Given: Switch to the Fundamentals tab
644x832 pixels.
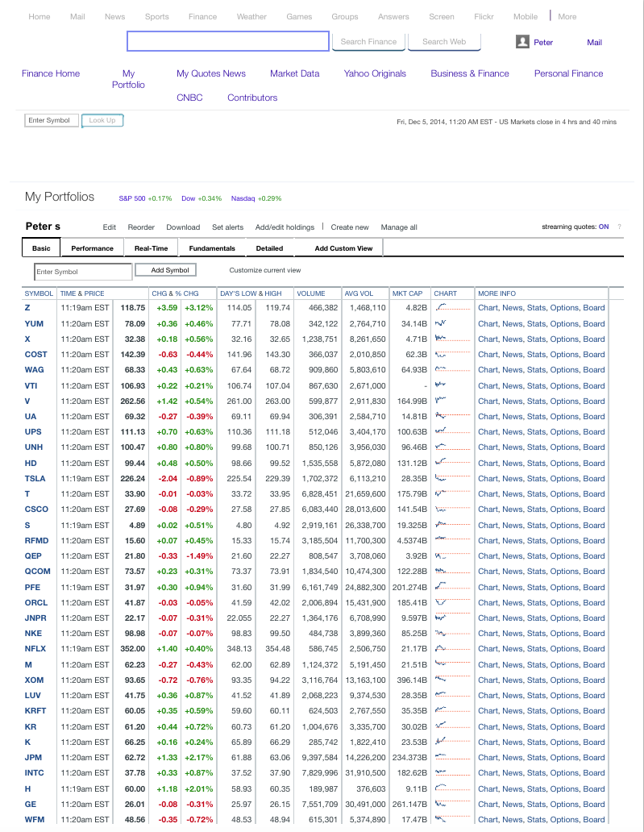Looking at the screenshot, I should (212, 248).
